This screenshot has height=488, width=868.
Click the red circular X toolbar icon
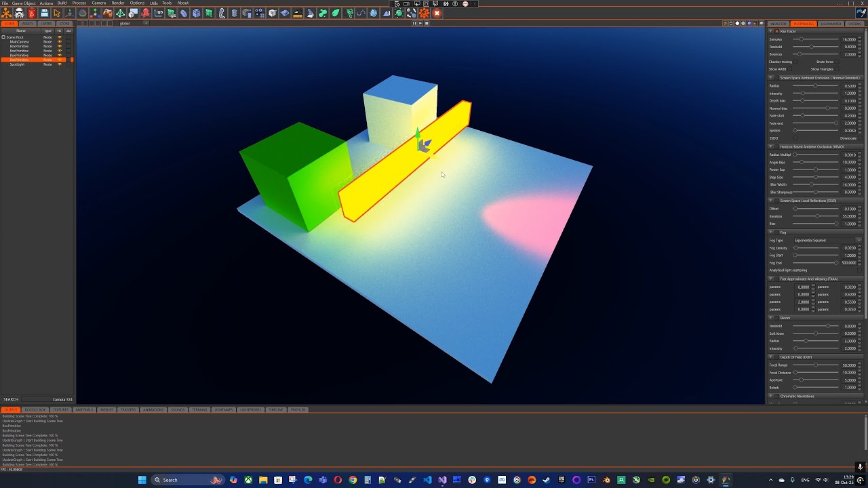coord(437,13)
